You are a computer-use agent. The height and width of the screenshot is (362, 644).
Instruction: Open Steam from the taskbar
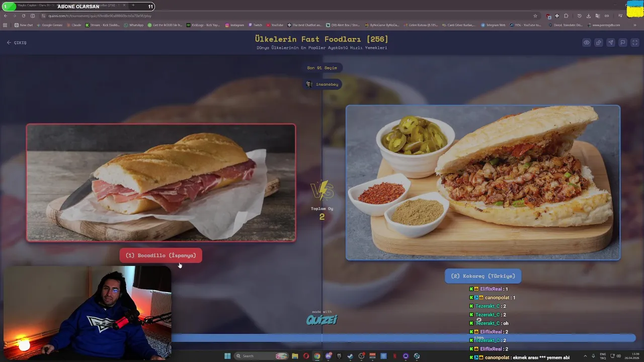(x=350, y=356)
